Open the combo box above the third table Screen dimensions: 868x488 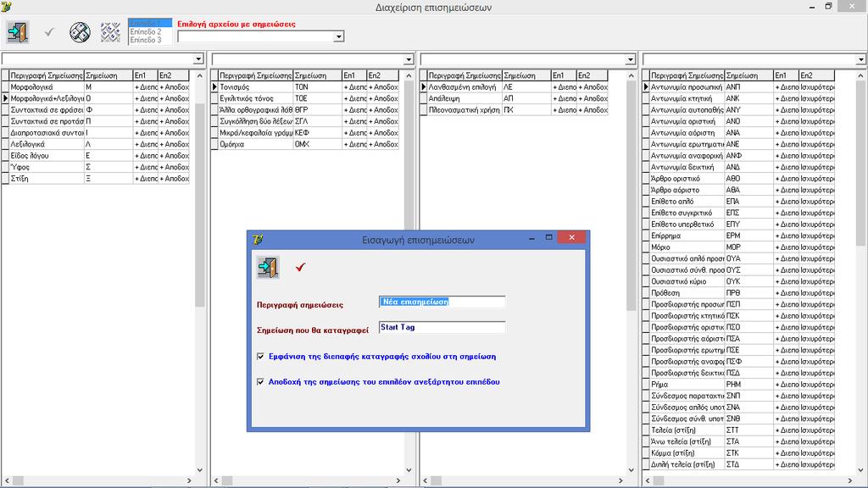[x=630, y=59]
